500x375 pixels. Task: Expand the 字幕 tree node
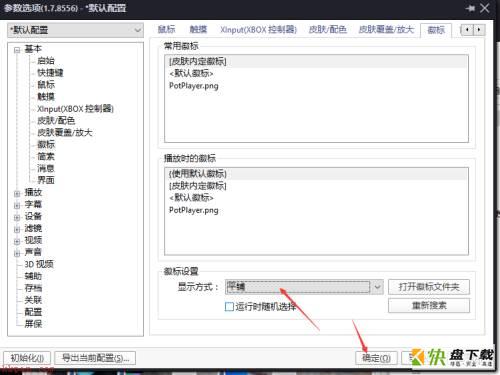[17, 205]
